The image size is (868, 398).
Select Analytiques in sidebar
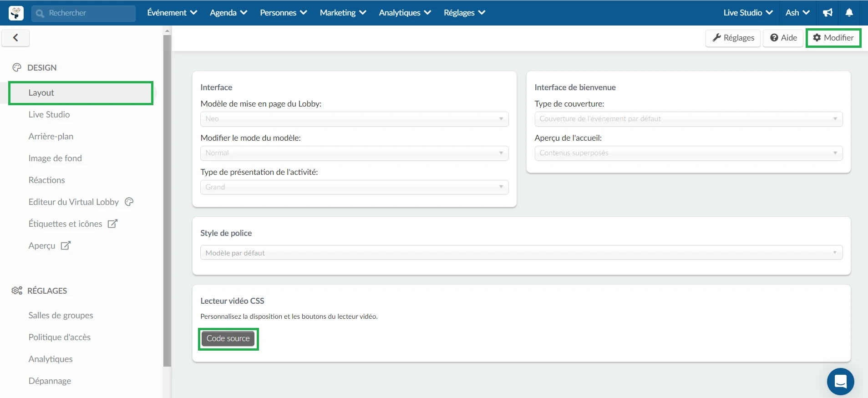(51, 359)
